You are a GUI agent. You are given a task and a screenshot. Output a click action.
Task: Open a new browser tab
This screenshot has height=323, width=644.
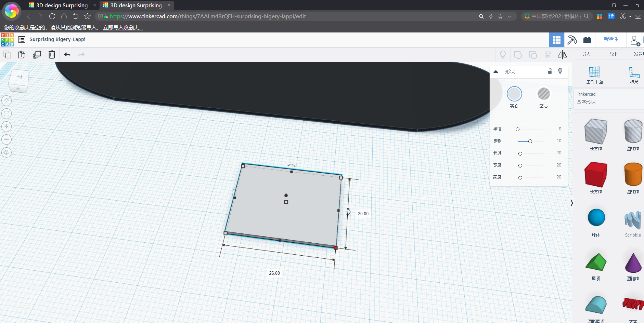[x=181, y=5]
